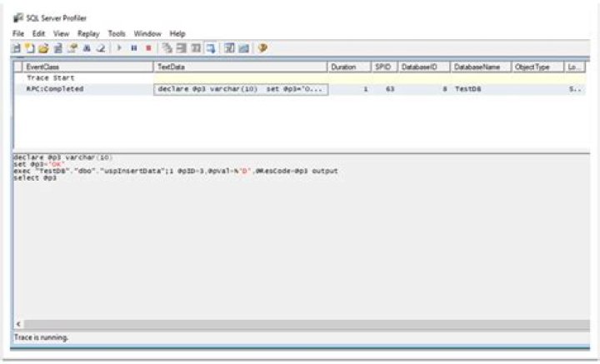The image size is (600, 364).
Task: Click the 'exec TestDB.dbo.uspInsertData' statement line
Action: point(176,171)
